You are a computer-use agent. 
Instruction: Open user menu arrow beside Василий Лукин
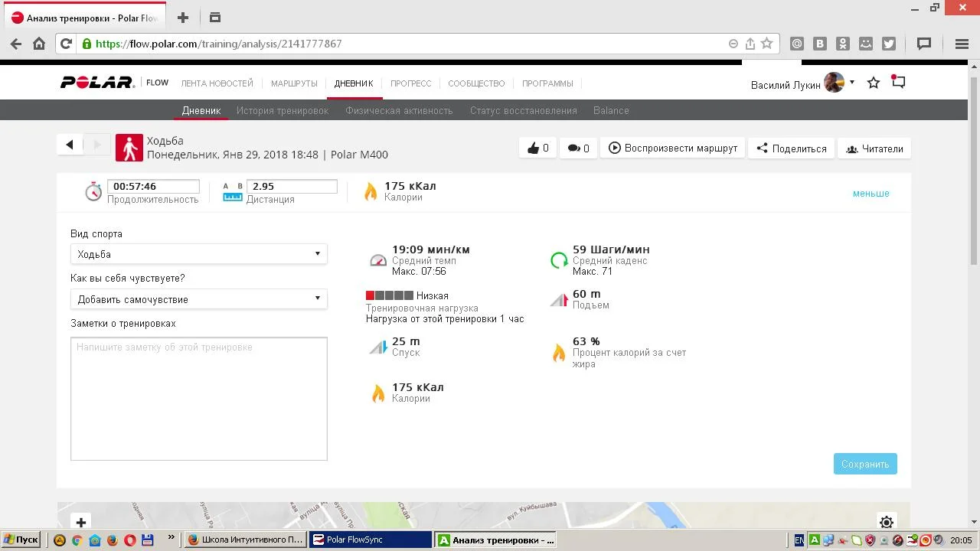[852, 82]
